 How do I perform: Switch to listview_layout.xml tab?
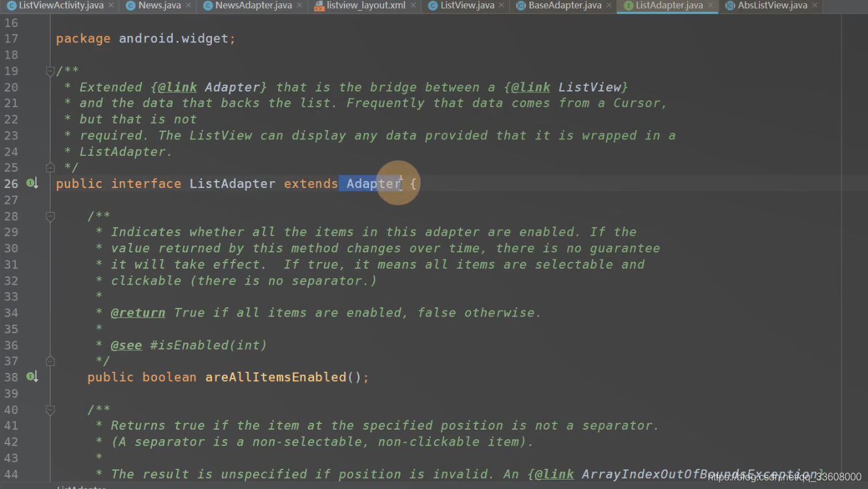[x=366, y=5]
